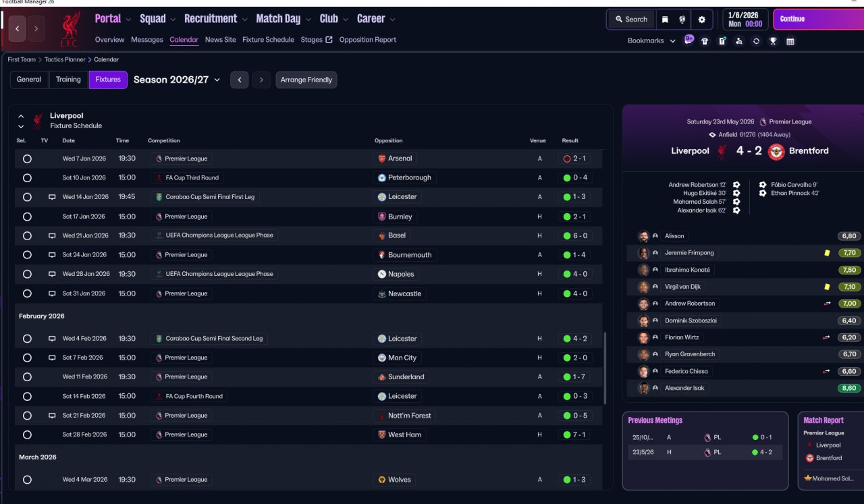Click TV icon on Nott'm Forest fixture row
Image resolution: width=864 pixels, height=504 pixels.
52,416
